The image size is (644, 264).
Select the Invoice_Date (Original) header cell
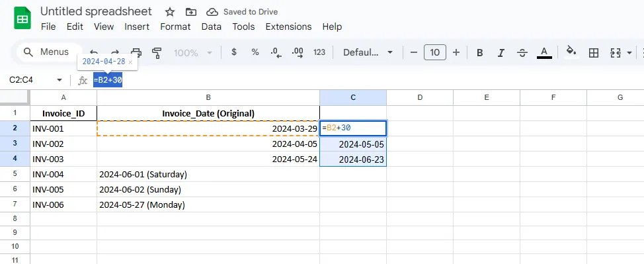click(x=208, y=113)
